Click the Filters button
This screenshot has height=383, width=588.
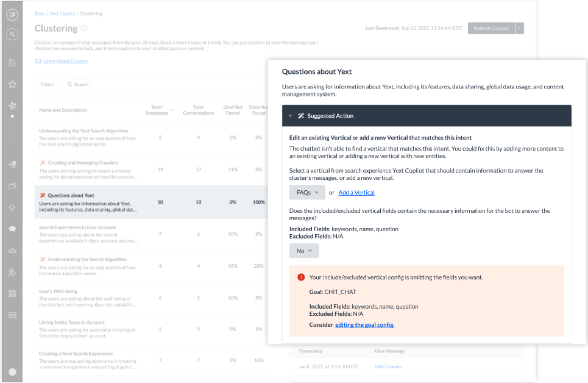48,84
